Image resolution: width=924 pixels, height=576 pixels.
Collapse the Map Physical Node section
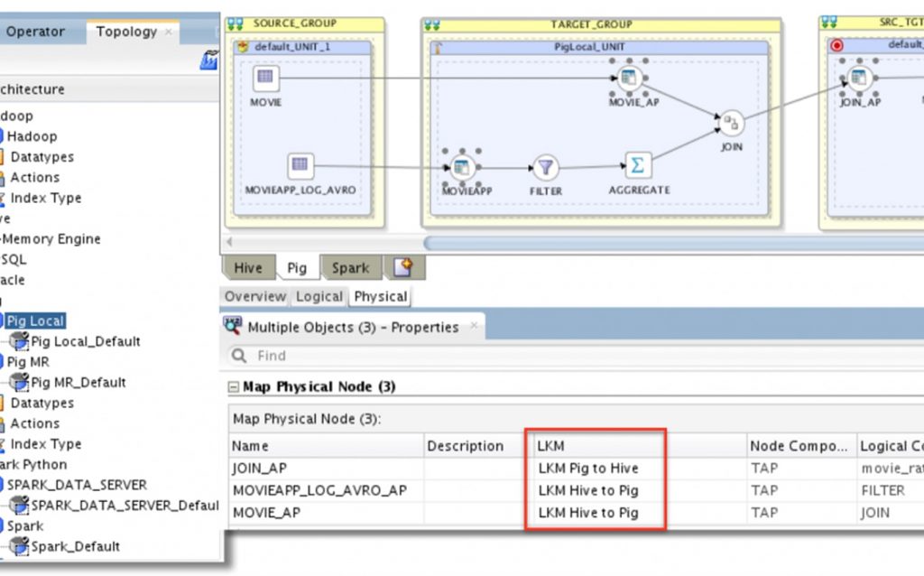[234, 386]
